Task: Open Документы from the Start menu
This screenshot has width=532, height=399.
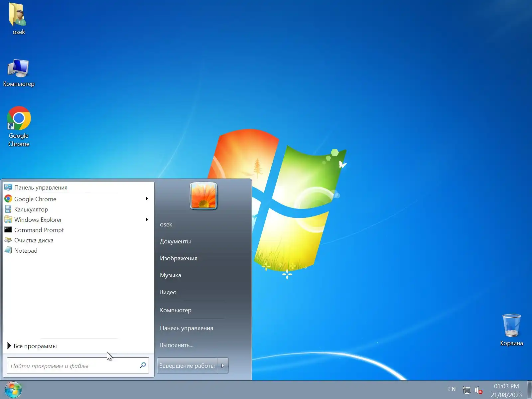Action: pyautogui.click(x=175, y=241)
